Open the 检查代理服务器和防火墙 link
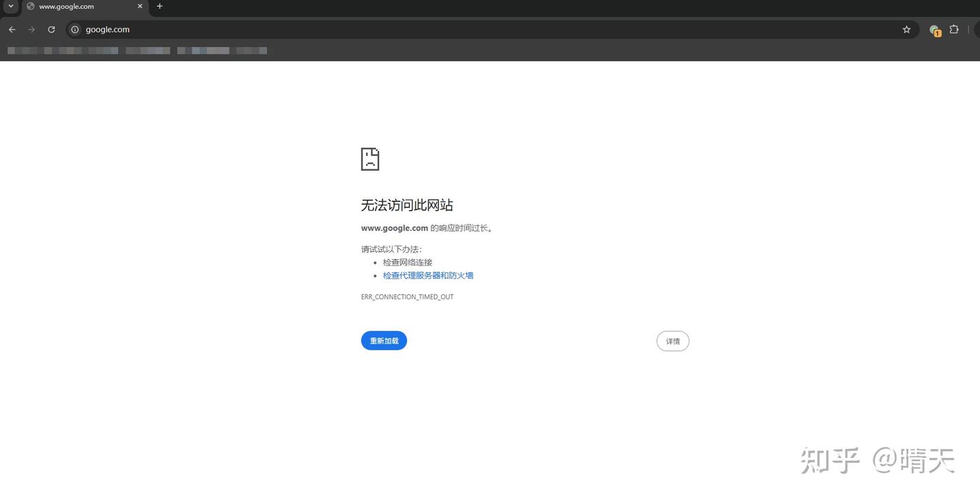Viewport: 980px width, 500px height. coord(428,276)
